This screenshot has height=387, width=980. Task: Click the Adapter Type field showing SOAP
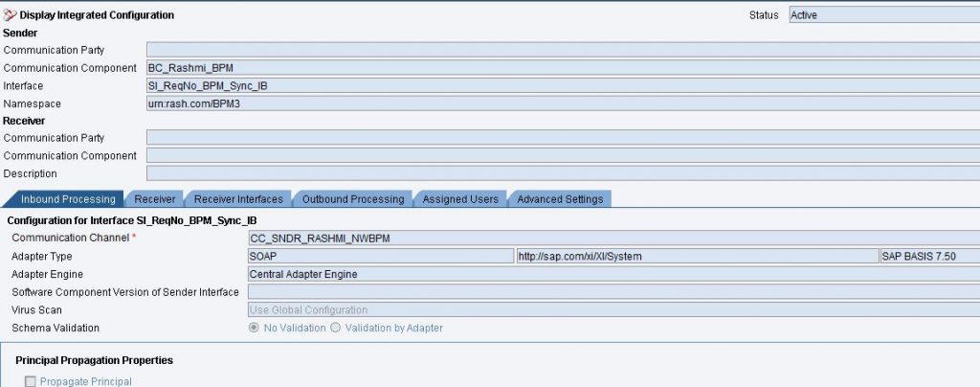[x=381, y=257]
